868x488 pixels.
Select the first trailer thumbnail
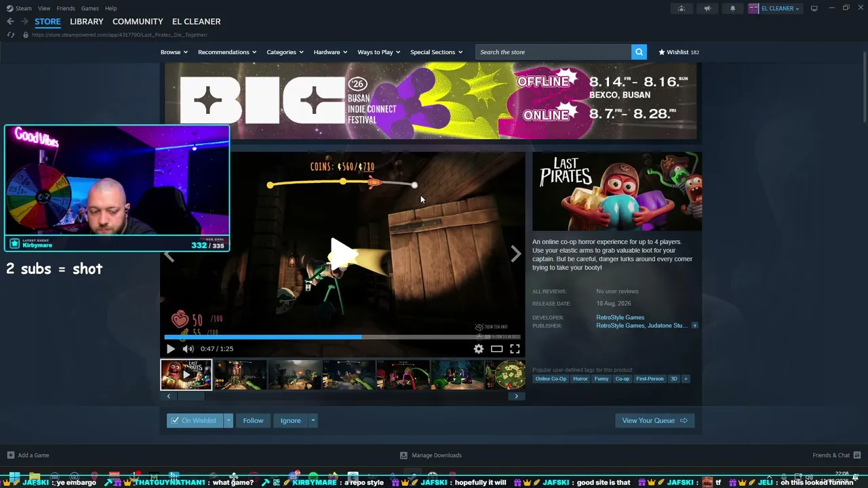point(186,375)
